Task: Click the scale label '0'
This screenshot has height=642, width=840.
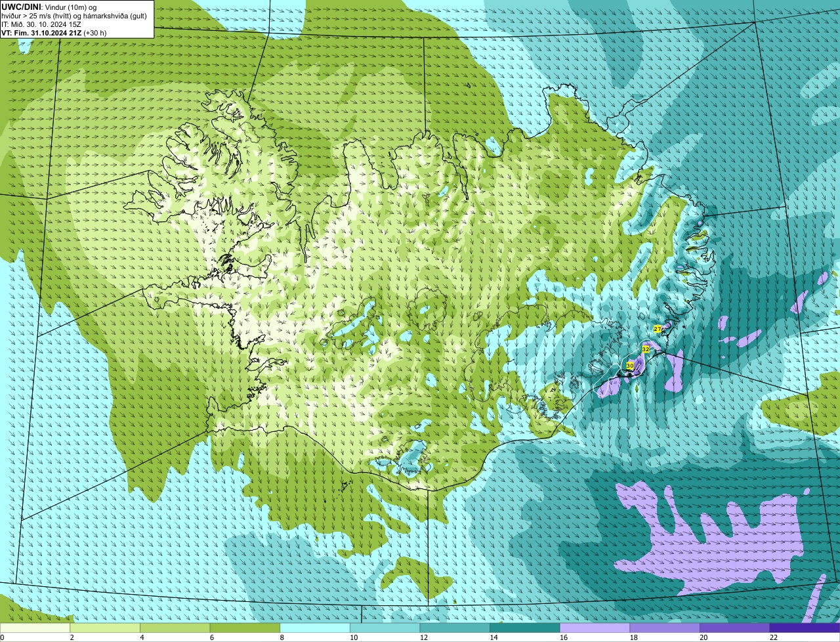Action: pyautogui.click(x=2, y=637)
